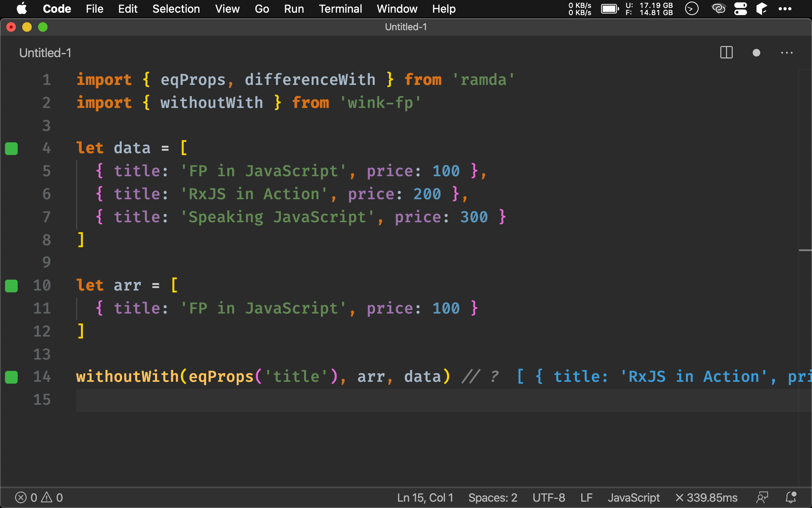This screenshot has height=508, width=812.
Task: Click the 'ramda' module string
Action: (x=483, y=80)
